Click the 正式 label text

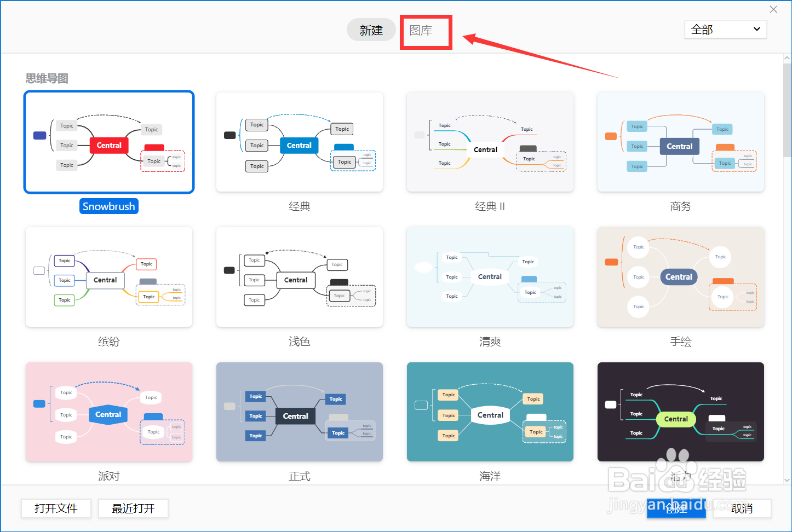coord(300,476)
